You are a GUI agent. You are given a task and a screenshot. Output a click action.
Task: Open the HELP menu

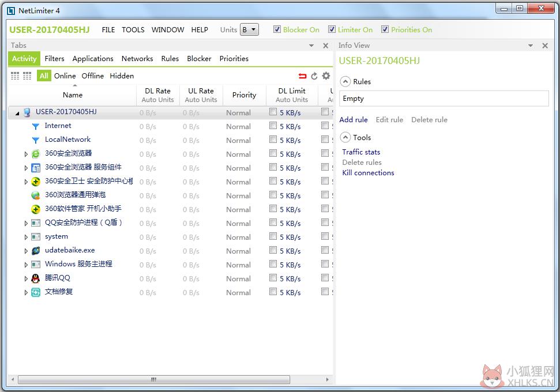point(200,29)
